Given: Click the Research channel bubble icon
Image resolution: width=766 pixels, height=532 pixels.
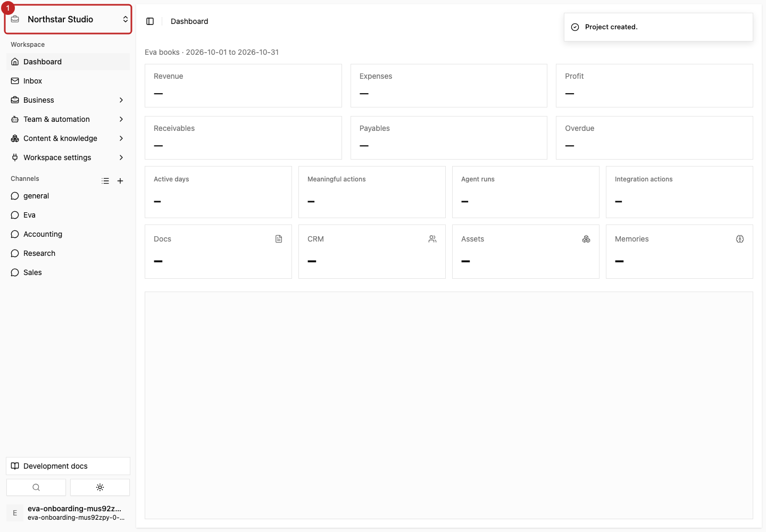Looking at the screenshot, I should (15, 253).
